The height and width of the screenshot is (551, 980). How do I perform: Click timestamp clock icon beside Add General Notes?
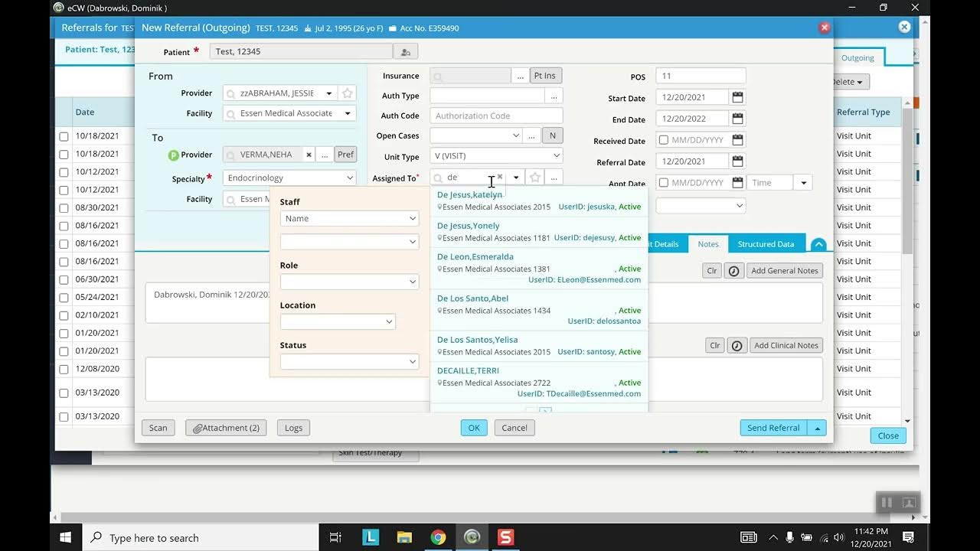[x=734, y=271]
